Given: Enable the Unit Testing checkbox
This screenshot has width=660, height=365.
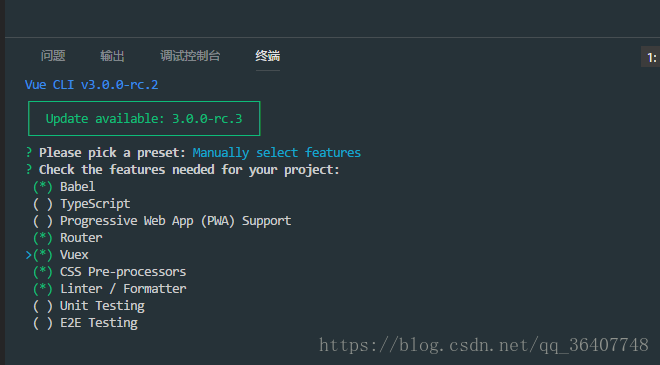Looking at the screenshot, I should click(43, 306).
